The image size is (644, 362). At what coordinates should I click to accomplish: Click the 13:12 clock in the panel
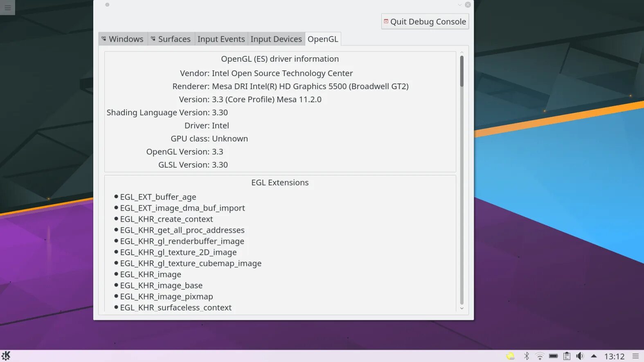coord(614,357)
